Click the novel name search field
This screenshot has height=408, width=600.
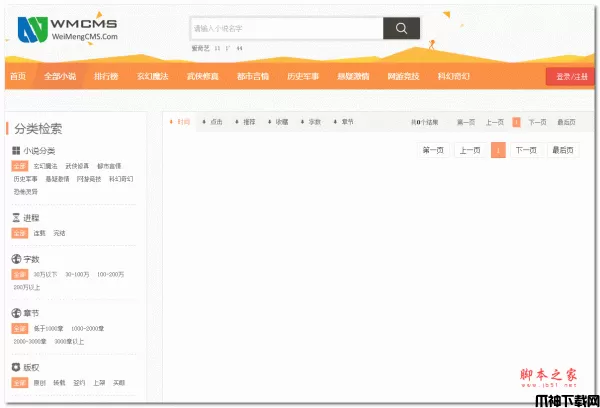pyautogui.click(x=285, y=28)
